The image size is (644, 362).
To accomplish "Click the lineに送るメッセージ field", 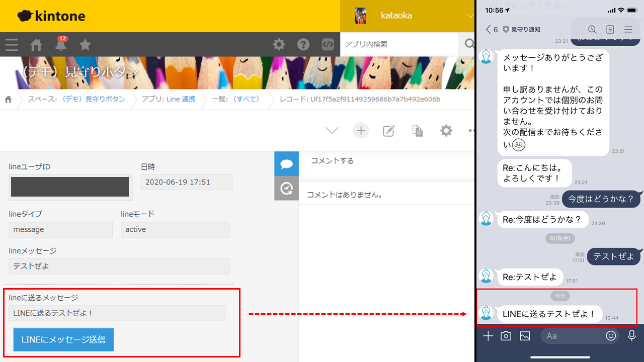I will (117, 313).
